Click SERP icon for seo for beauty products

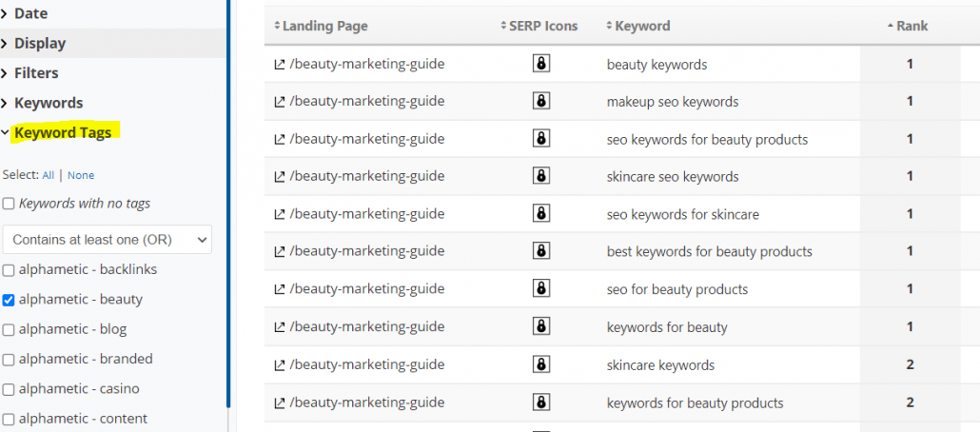click(541, 289)
